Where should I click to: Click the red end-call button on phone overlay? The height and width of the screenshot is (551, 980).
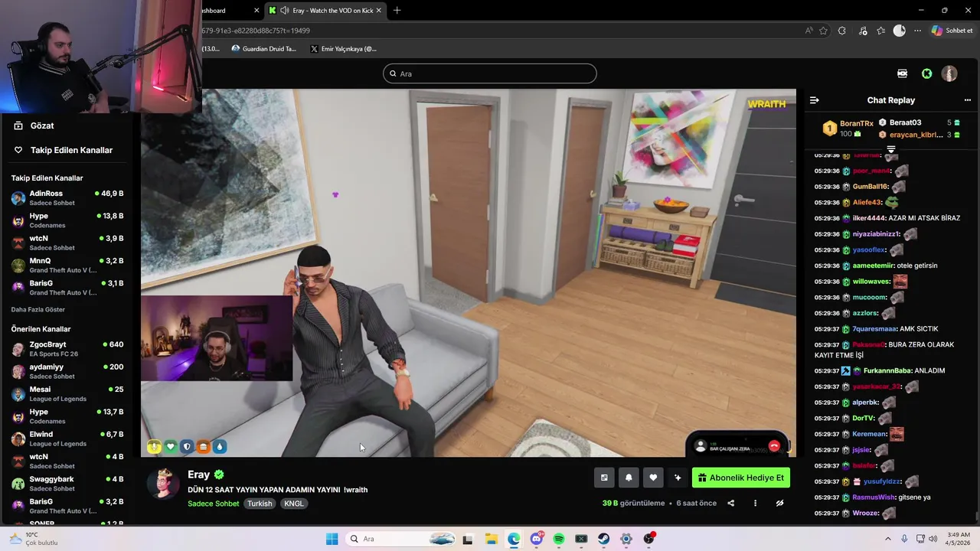point(774,446)
